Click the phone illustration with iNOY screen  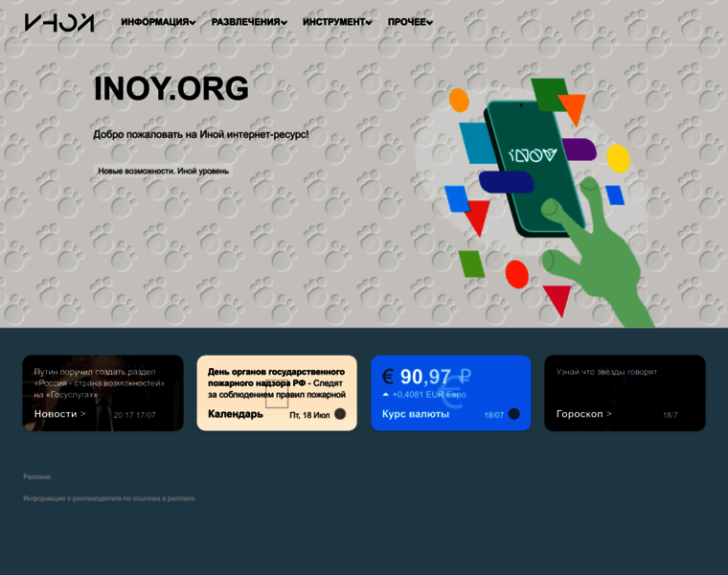[534, 167]
